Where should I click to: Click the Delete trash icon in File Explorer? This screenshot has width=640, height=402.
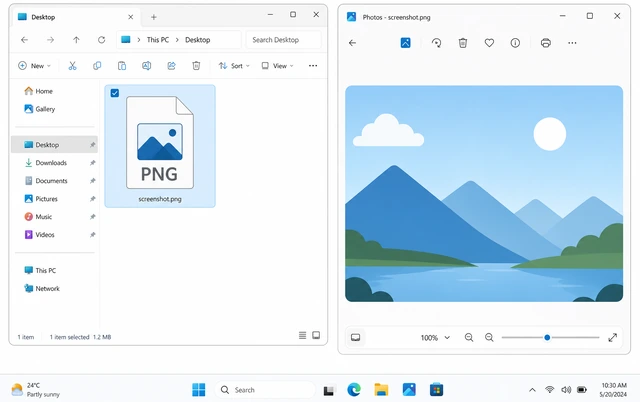click(196, 66)
